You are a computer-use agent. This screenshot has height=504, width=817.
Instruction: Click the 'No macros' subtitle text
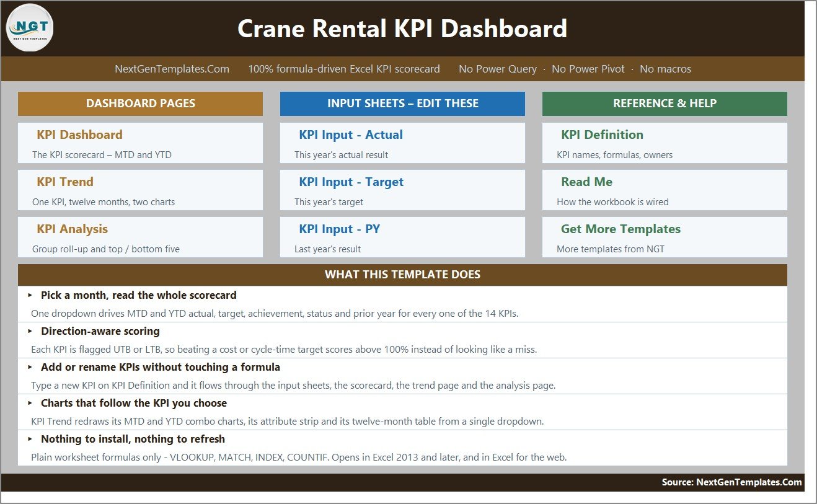coord(665,69)
